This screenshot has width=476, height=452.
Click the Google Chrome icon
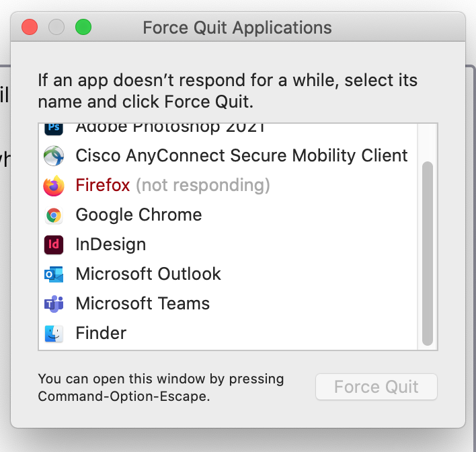pyautogui.click(x=54, y=215)
